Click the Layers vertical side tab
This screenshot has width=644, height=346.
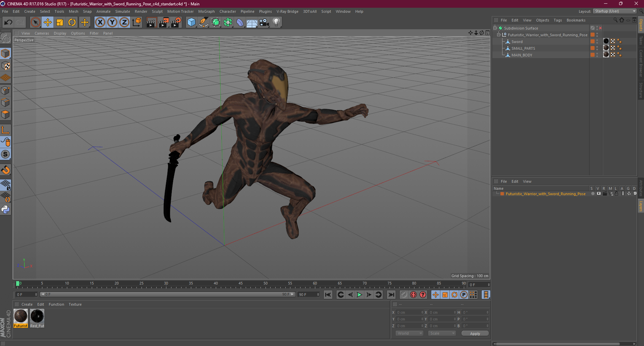641,206
